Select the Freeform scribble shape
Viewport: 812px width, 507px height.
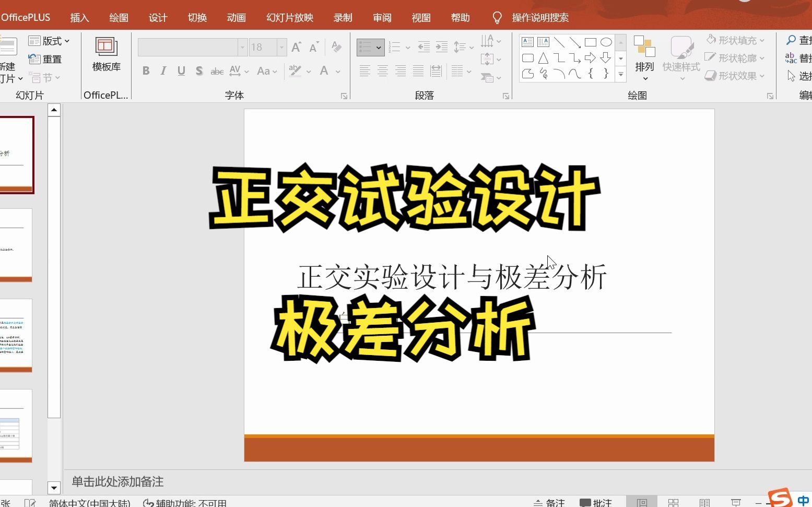click(x=544, y=74)
